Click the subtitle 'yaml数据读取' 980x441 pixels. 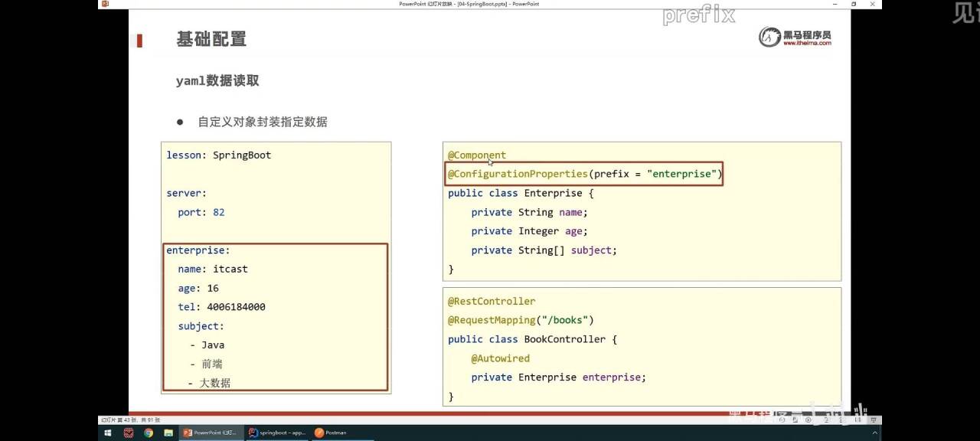pos(217,80)
